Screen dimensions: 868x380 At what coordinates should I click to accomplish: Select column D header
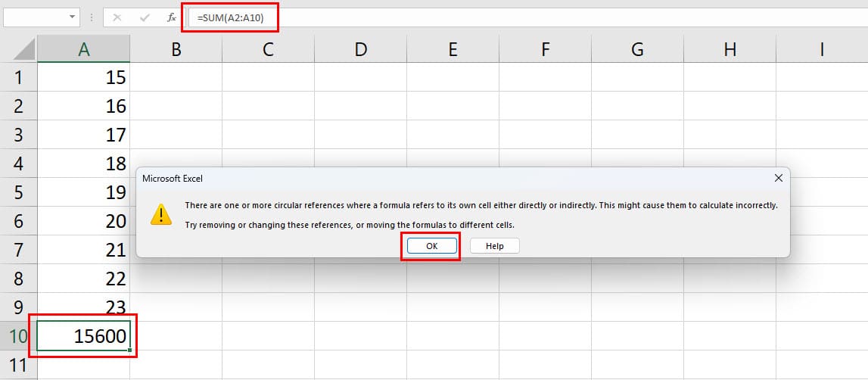point(361,50)
